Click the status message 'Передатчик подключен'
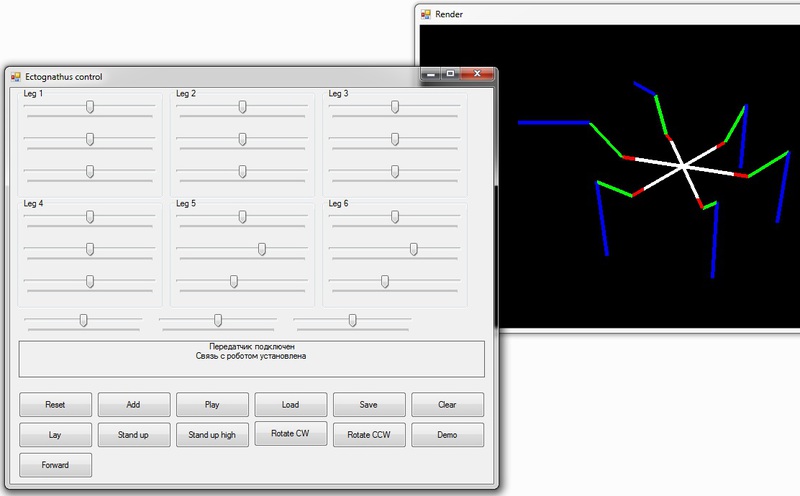Image resolution: width=800 pixels, height=496 pixels. coord(252,346)
